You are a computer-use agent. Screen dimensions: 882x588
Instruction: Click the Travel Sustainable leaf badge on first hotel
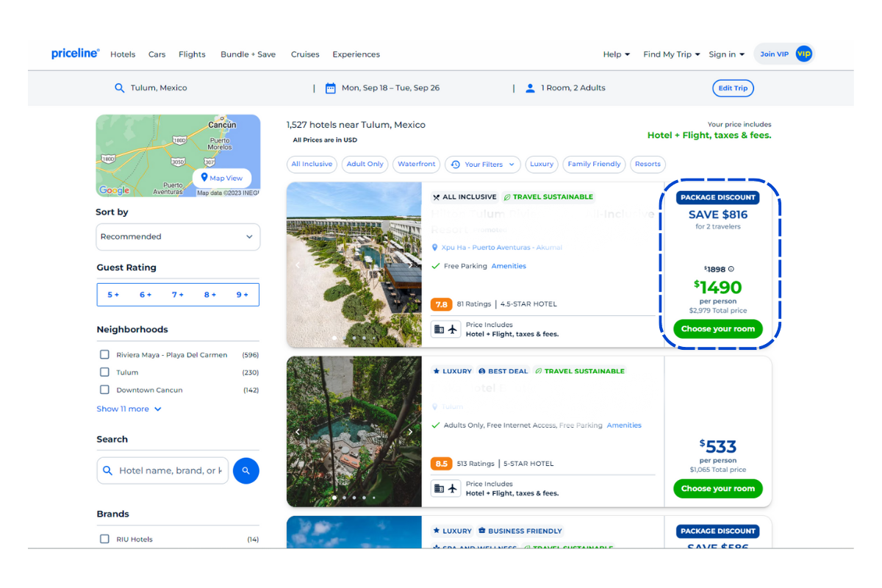click(548, 197)
